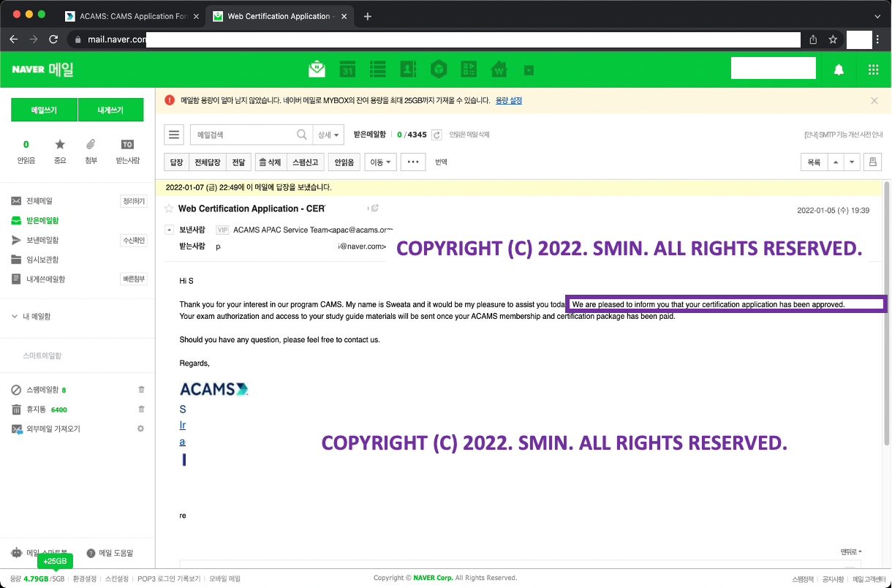Go to next mail with down arrow
Screen dimensions: 892x588
point(852,162)
